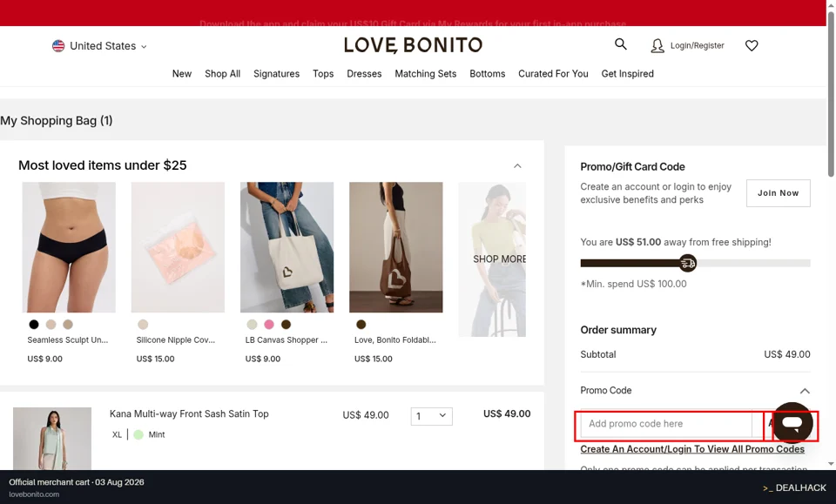Screen dimensions: 836x504
Task: Open the Shop All menu
Action: [x=222, y=73]
